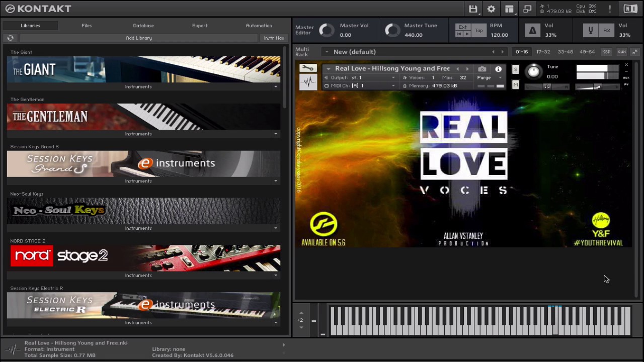
Task: Click Tap tempo button
Action: pos(479,31)
